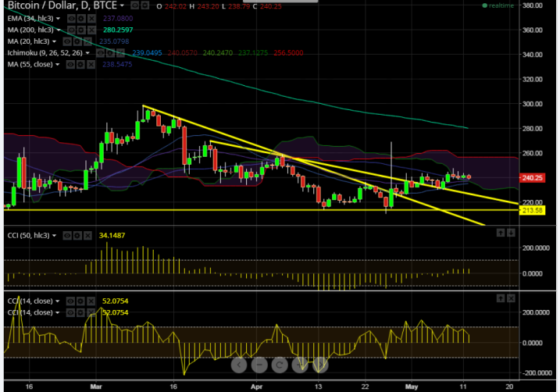The width and height of the screenshot is (560, 392).
Task: Close the CCI (14, close) pane
Action: coord(511,298)
